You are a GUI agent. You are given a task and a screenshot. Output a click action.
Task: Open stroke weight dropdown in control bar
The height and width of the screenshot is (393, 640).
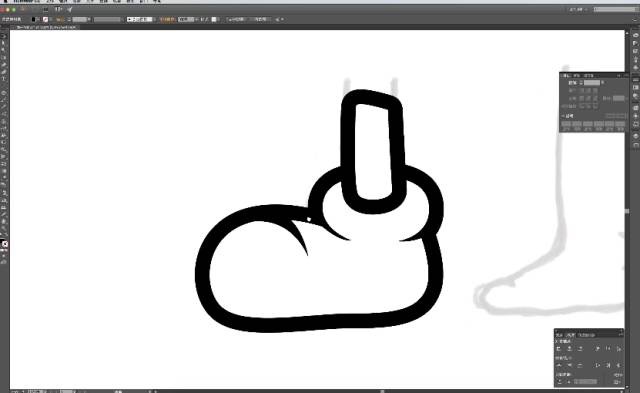[89, 20]
